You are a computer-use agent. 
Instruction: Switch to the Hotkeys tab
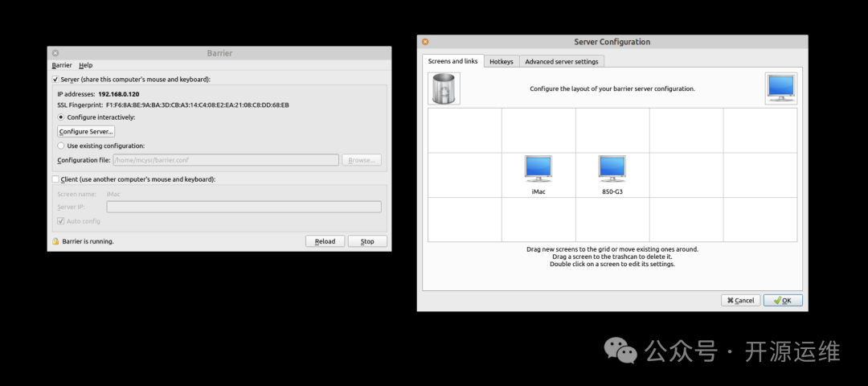click(502, 62)
